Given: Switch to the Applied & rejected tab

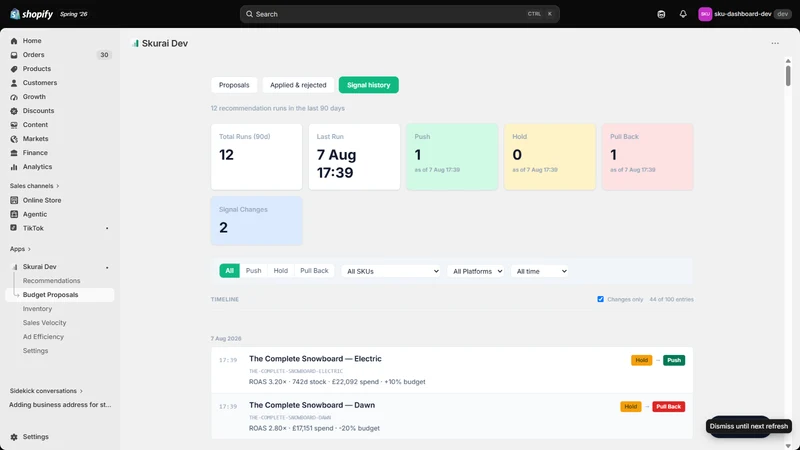Looking at the screenshot, I should [298, 85].
